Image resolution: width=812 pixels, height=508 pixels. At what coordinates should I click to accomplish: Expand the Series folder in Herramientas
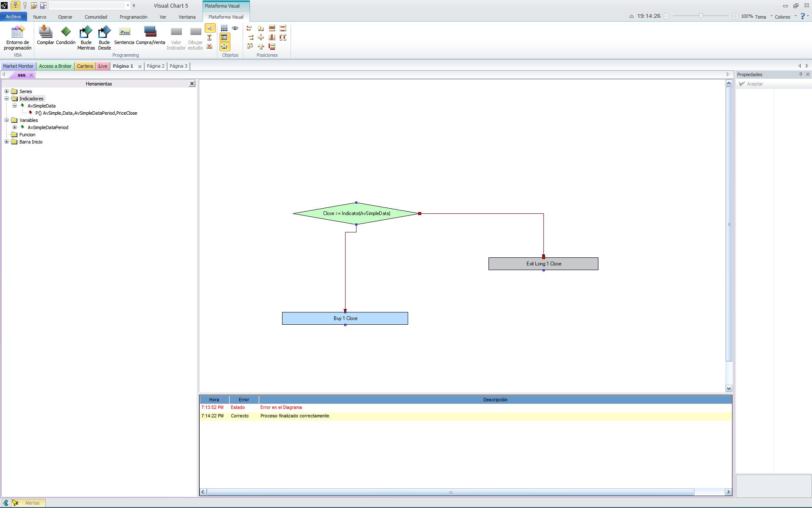coord(7,91)
